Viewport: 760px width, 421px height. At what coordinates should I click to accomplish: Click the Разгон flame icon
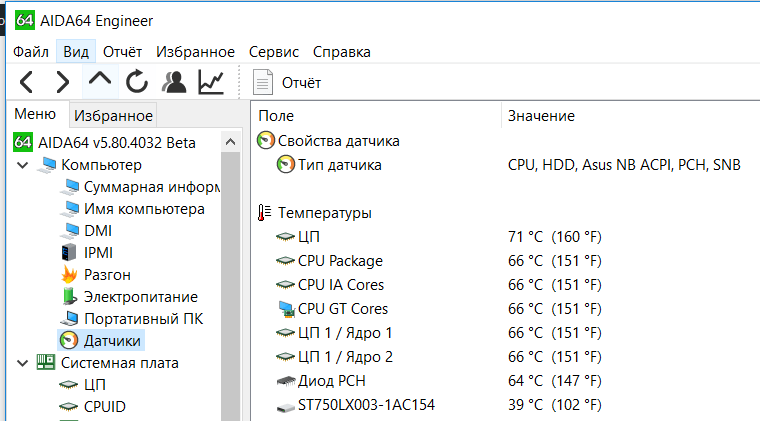click(x=69, y=275)
